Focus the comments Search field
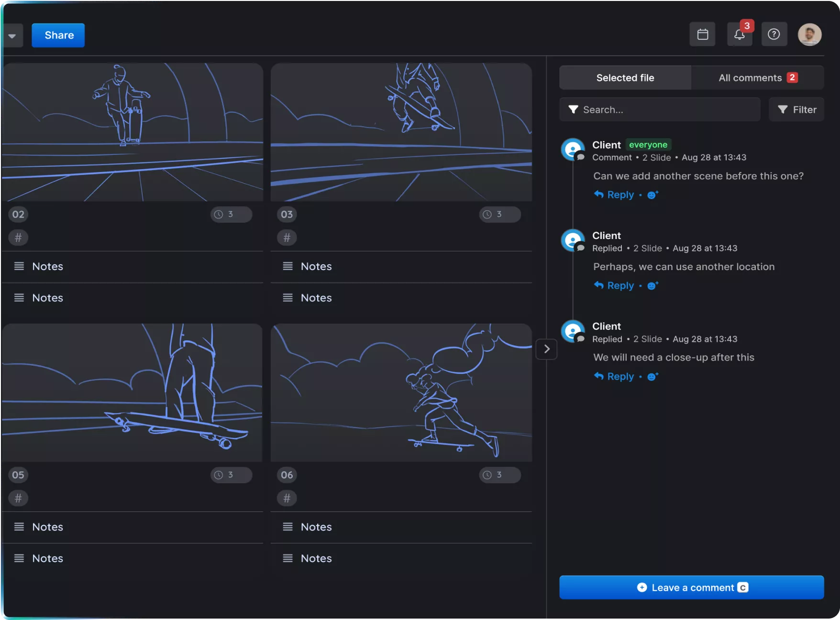The height and width of the screenshot is (620, 840). 660,109
